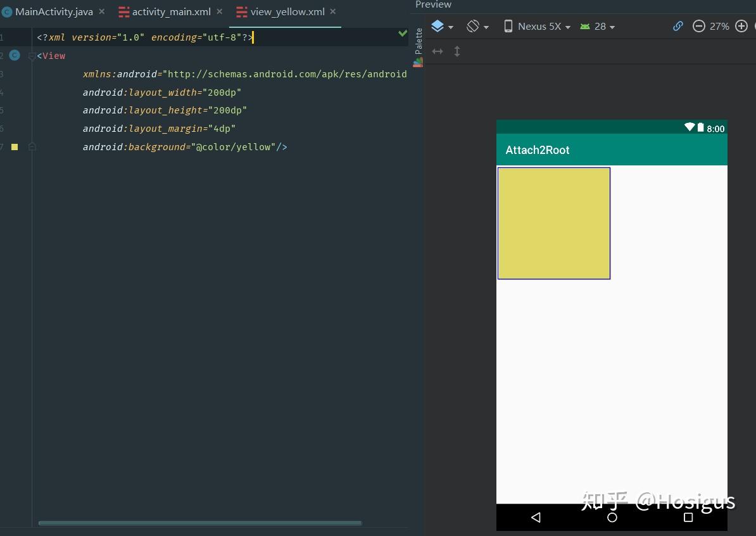Click the vertical expand arrows icon
Screen dimensions: 756x536
pyautogui.click(x=457, y=51)
